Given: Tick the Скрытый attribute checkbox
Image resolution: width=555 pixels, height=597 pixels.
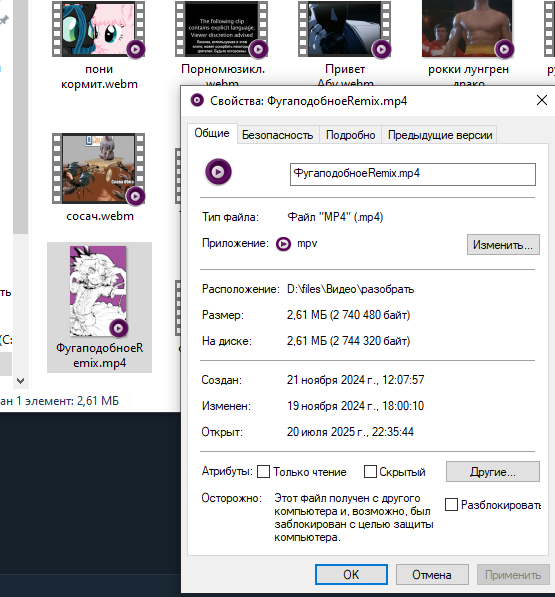Looking at the screenshot, I should click(x=370, y=471).
